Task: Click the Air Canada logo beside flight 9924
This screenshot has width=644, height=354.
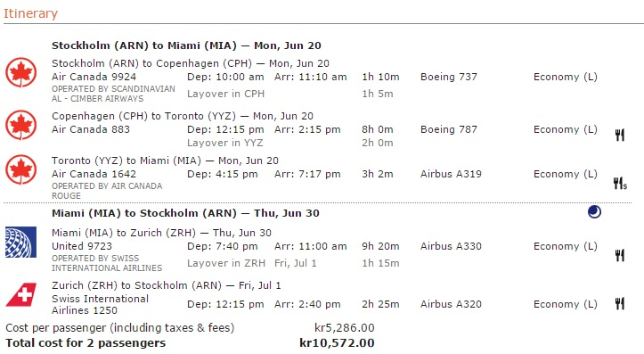Action: click(21, 73)
